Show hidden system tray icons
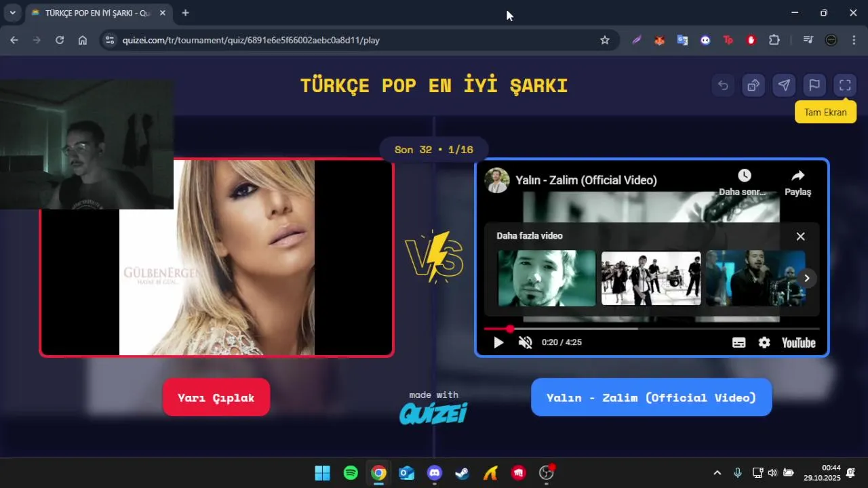 (x=717, y=472)
